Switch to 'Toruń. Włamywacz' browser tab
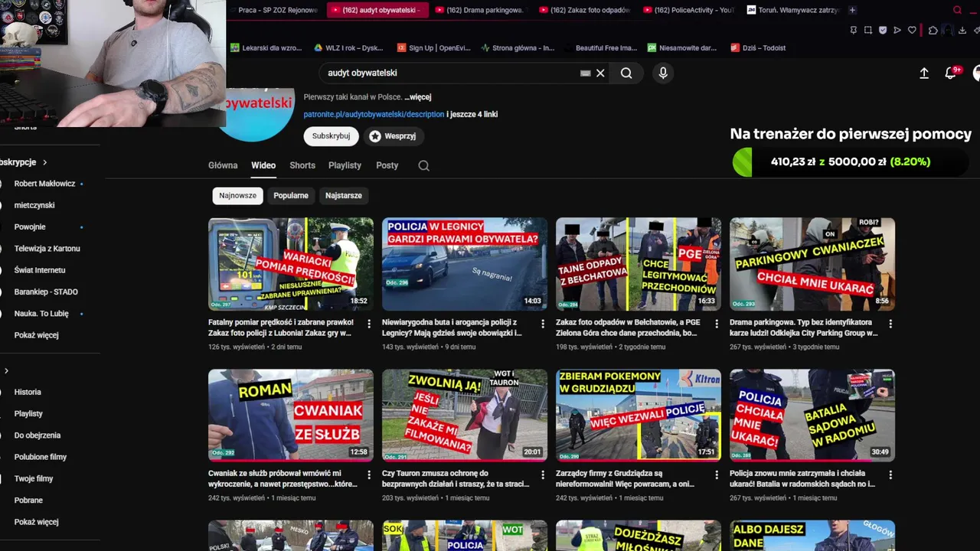 [793, 10]
